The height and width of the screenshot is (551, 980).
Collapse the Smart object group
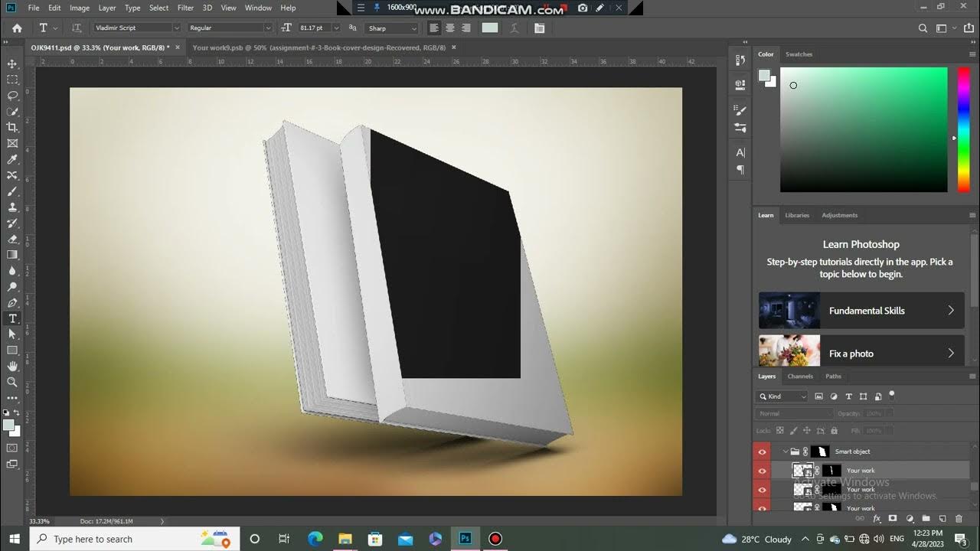(785, 452)
